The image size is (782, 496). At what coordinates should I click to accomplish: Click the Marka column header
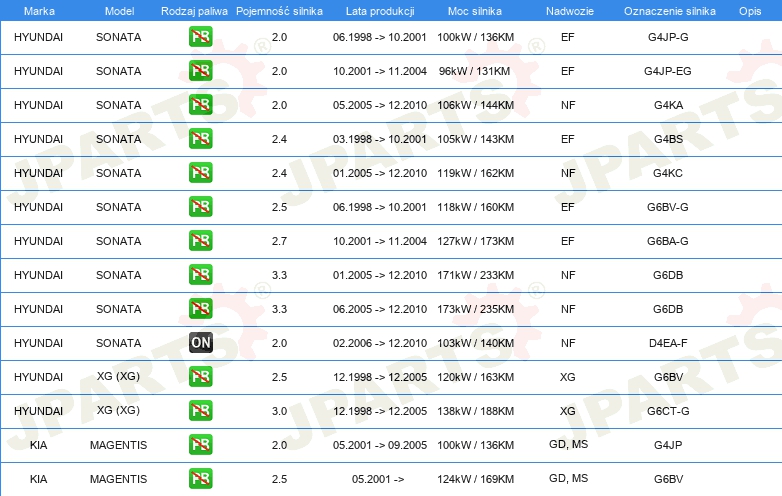pyautogui.click(x=39, y=11)
